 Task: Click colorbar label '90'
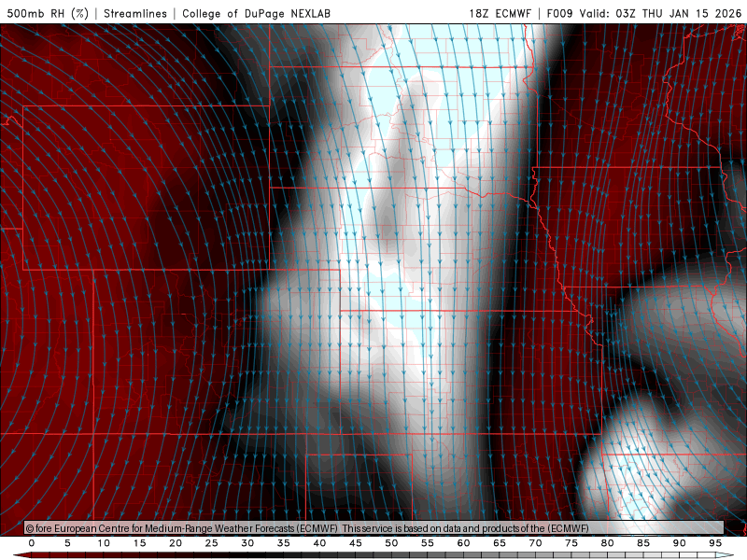tap(679, 543)
